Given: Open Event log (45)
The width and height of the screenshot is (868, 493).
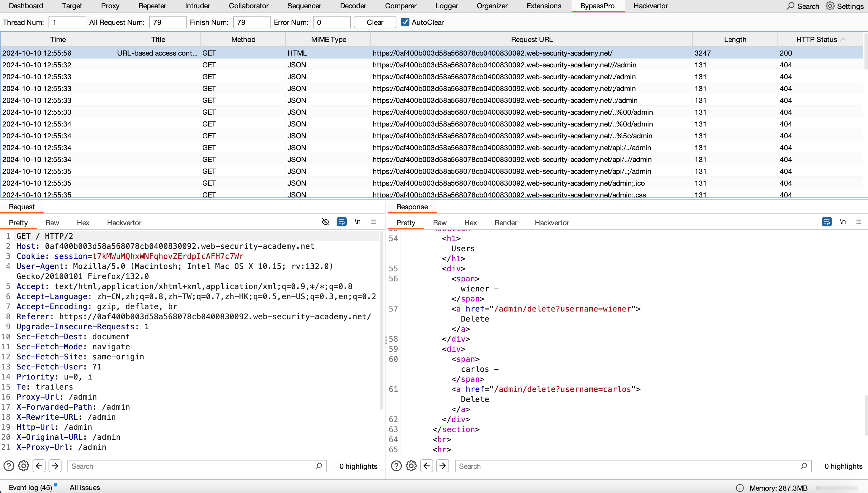Looking at the screenshot, I should [30, 487].
